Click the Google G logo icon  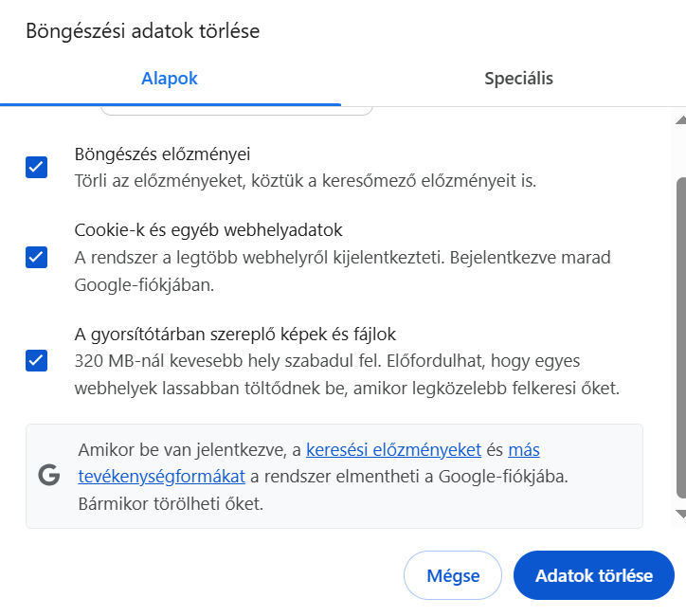(x=49, y=476)
